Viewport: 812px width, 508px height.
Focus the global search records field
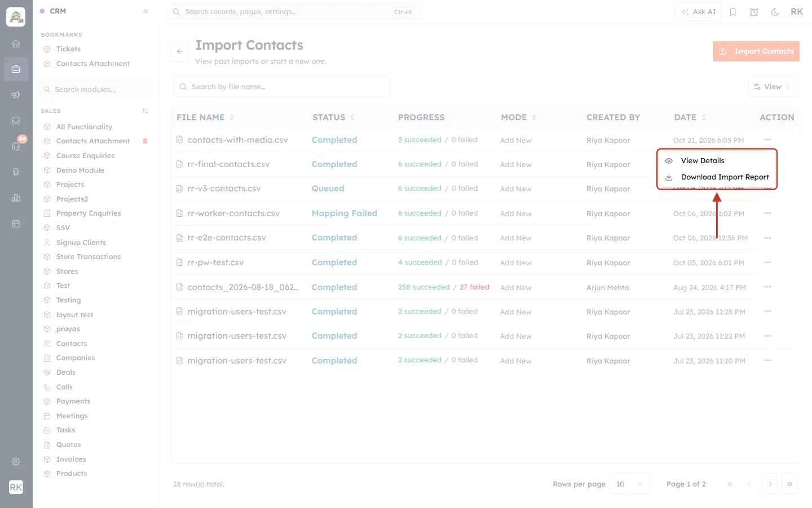click(x=294, y=12)
